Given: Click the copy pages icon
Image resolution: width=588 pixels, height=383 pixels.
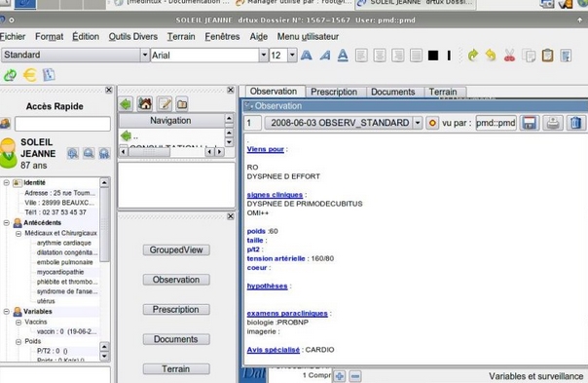Looking at the screenshot, I should pos(530,56).
